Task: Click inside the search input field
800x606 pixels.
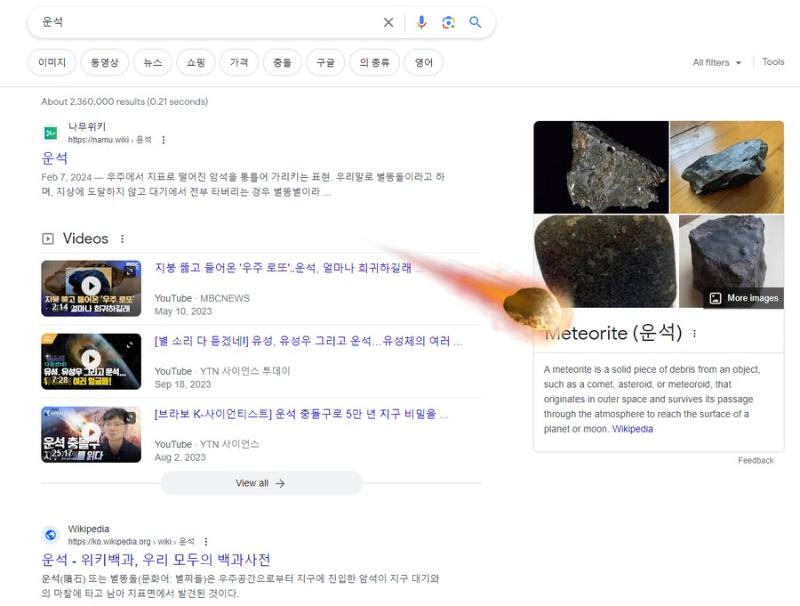Action: (x=200, y=22)
